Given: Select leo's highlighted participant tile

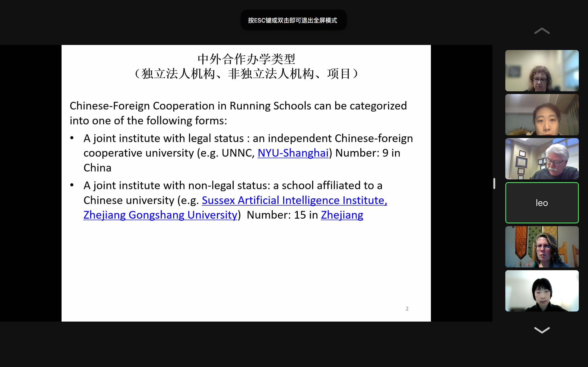Looking at the screenshot, I should [542, 203].
